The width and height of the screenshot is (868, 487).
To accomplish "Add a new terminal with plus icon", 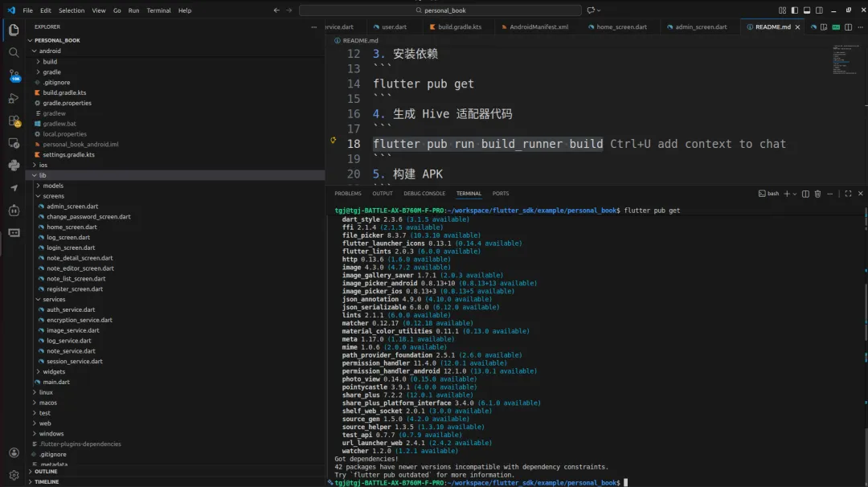I will (787, 194).
